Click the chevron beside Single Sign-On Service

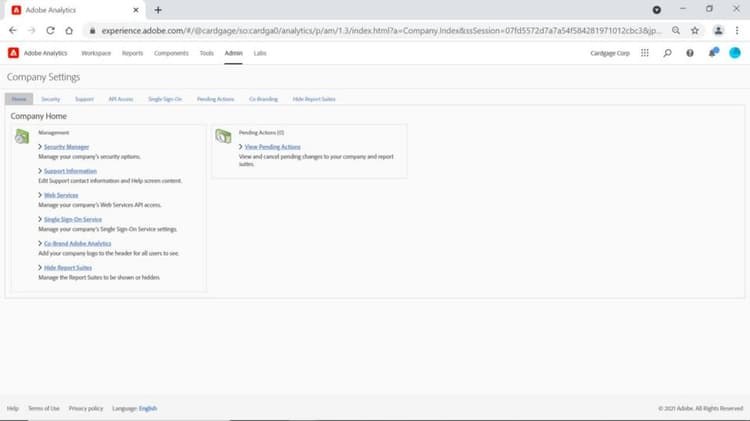tap(40, 219)
